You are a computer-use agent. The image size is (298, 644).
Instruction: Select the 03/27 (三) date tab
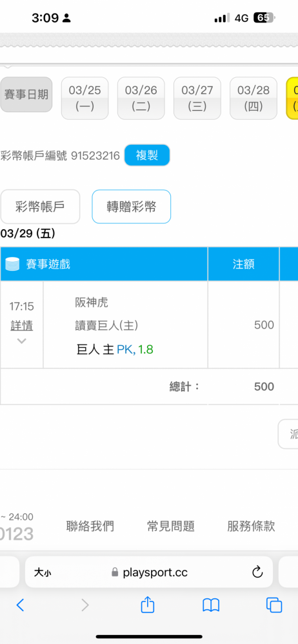(197, 98)
